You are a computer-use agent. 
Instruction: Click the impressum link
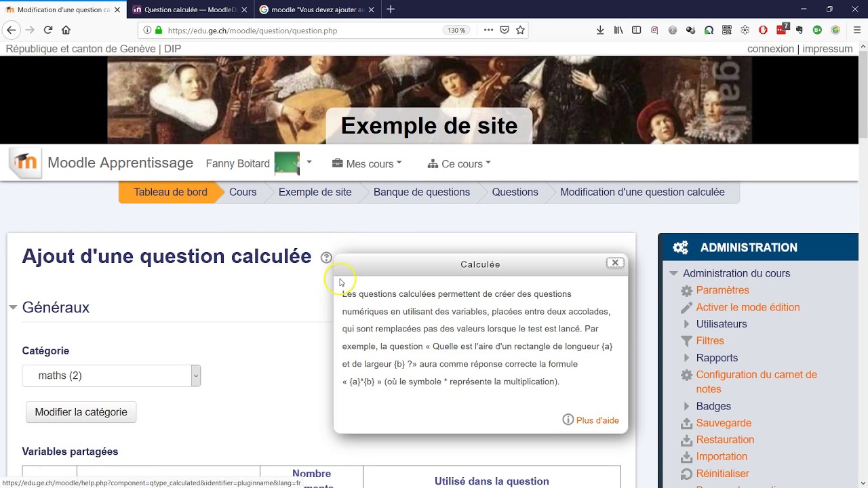827,49
